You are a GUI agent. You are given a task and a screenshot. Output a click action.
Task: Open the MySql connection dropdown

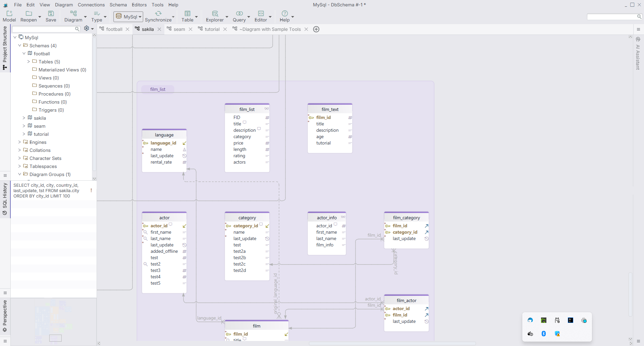[128, 17]
